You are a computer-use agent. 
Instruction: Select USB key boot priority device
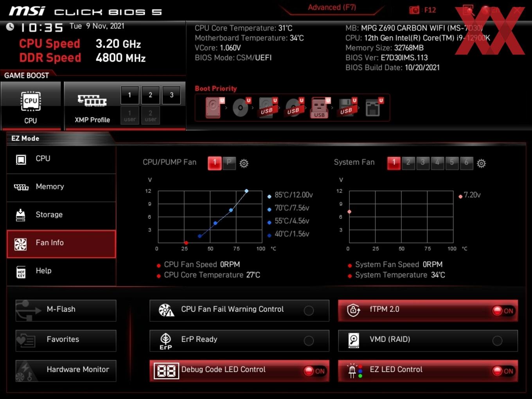click(x=320, y=108)
